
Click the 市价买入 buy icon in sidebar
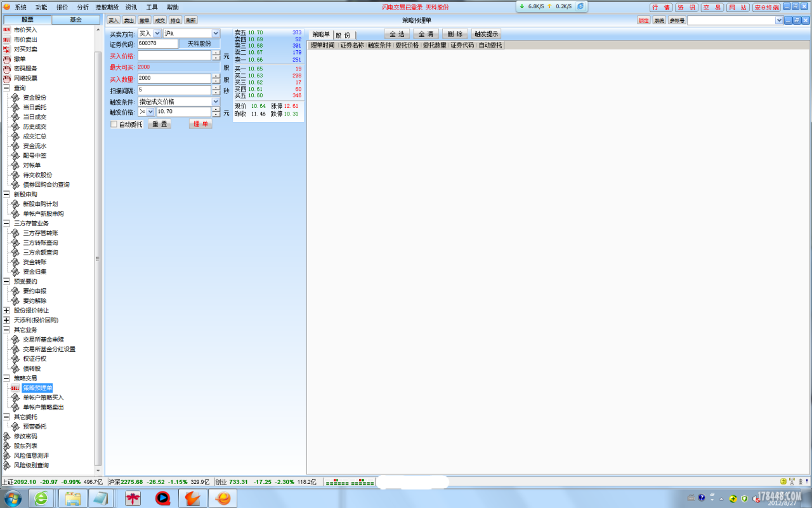click(x=7, y=30)
